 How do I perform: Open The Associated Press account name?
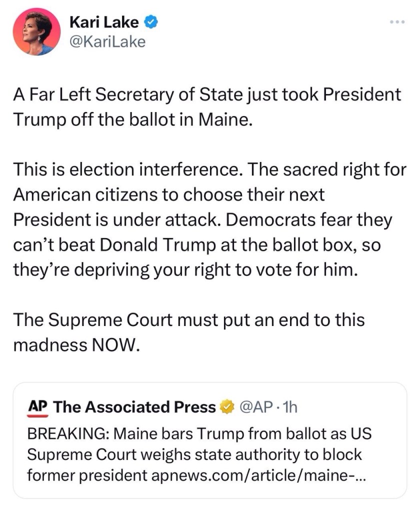(134, 407)
